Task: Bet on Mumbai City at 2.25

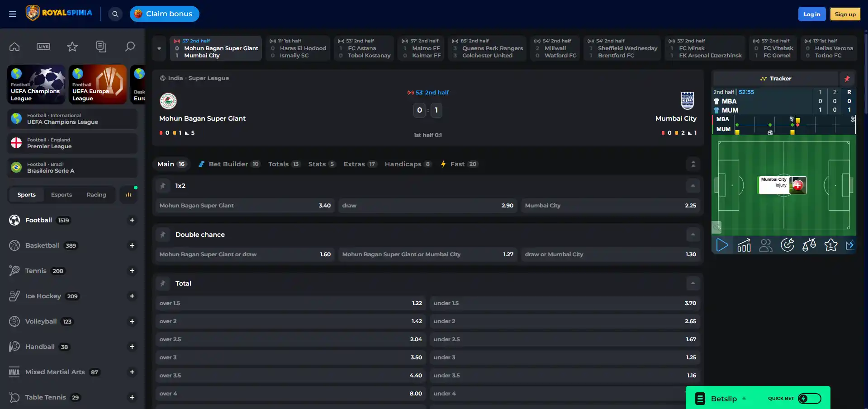Action: click(611, 206)
